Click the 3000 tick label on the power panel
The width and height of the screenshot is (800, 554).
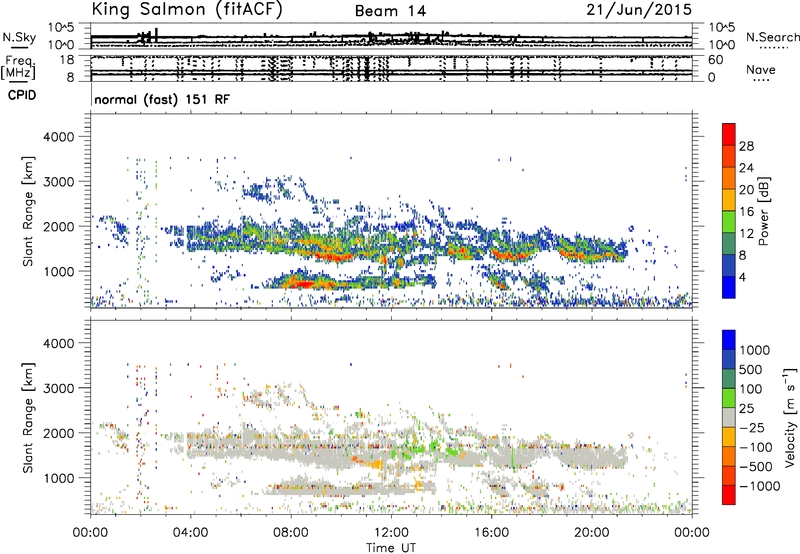pyautogui.click(x=59, y=182)
